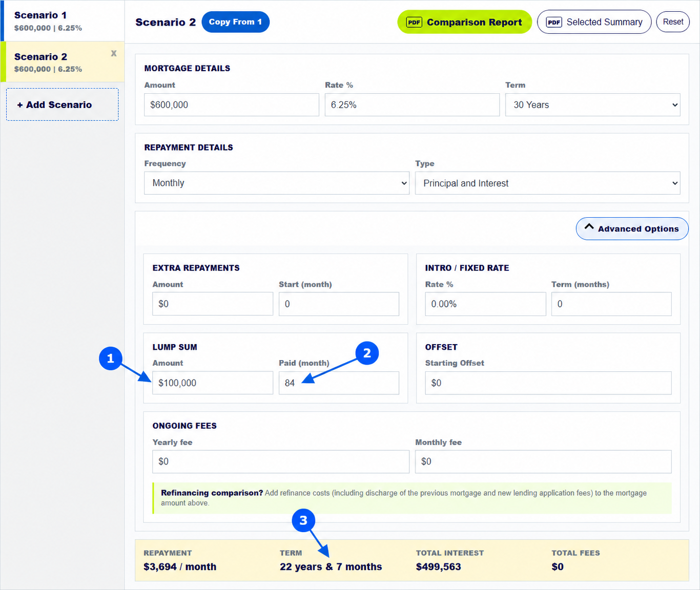Click the Monthly fee input field
The width and height of the screenshot is (700, 590).
tap(543, 461)
